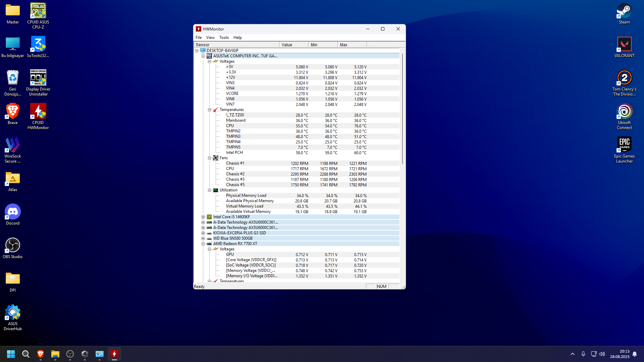This screenshot has height=362, width=644.
Task: Open the Help menu in HWMonitor
Action: (x=237, y=38)
